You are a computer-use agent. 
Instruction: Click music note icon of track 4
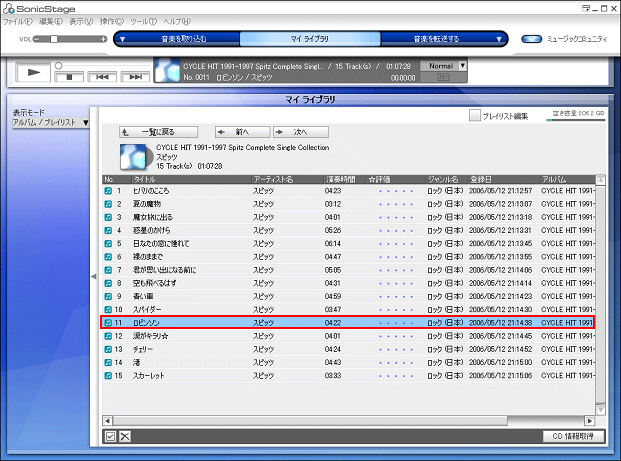pyautogui.click(x=108, y=230)
